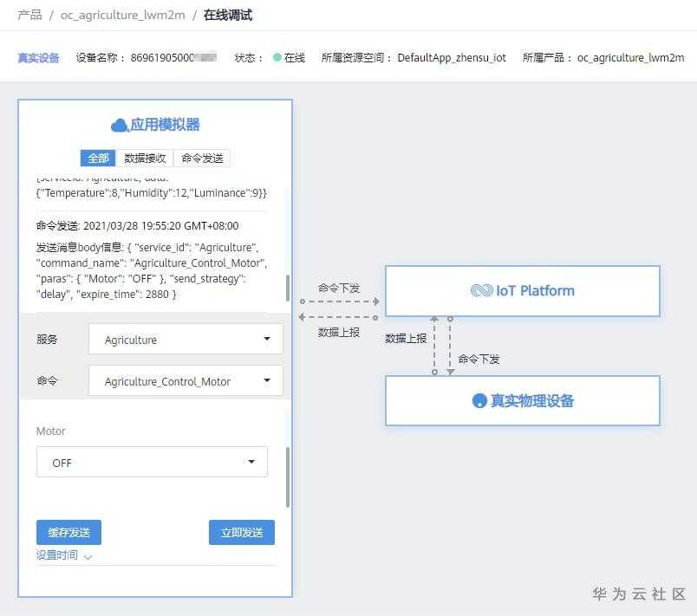
Task: Click the 缓存发送 button
Action: [x=68, y=532]
